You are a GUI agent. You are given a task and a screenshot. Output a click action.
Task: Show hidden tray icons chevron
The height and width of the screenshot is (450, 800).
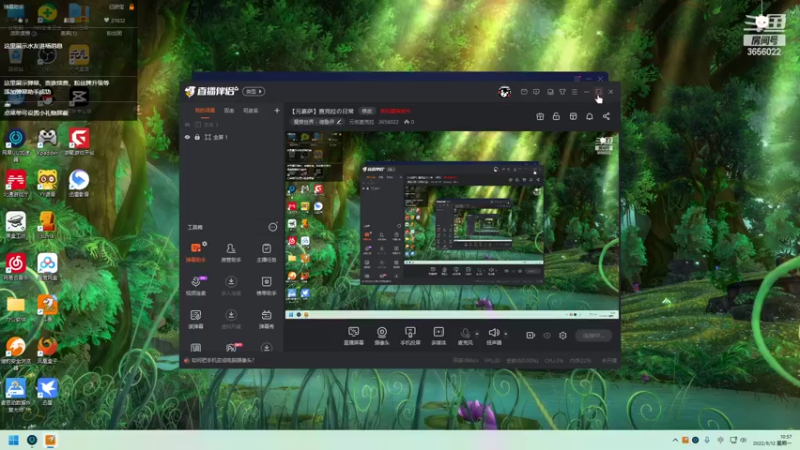point(675,440)
